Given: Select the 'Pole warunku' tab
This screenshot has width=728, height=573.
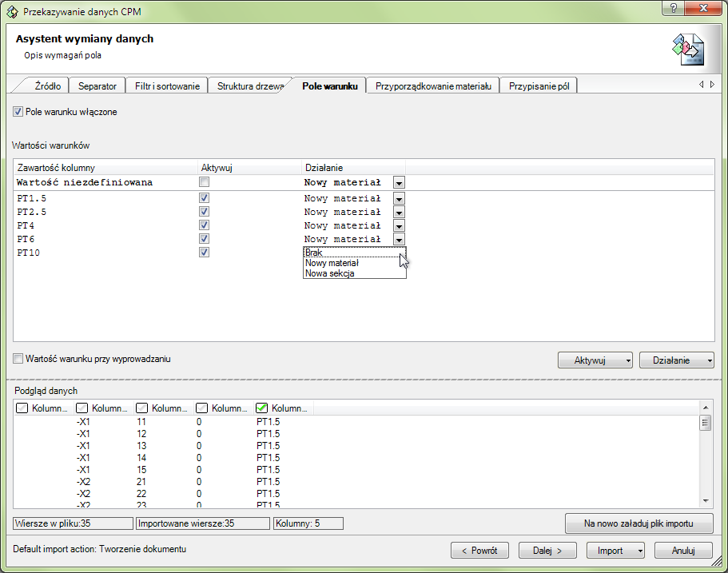Looking at the screenshot, I should tap(330, 86).
